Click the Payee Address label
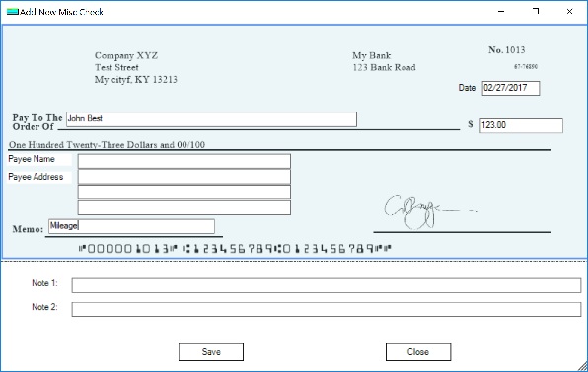Screen dimensions: 588x372 [36, 177]
